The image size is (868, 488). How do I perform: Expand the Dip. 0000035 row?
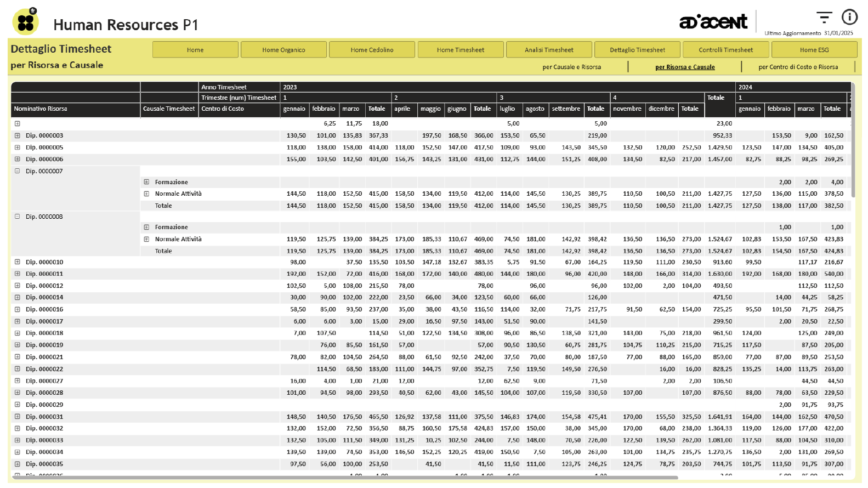[18, 464]
